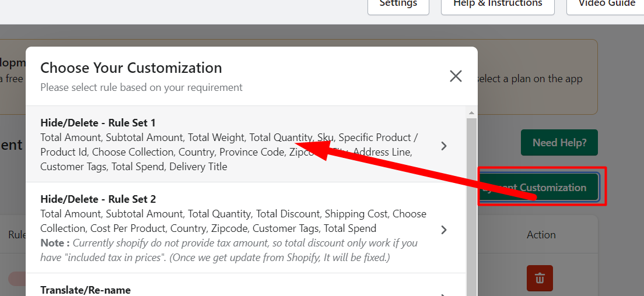This screenshot has height=296, width=644.
Task: Click the Video Guide button
Action: (606, 5)
